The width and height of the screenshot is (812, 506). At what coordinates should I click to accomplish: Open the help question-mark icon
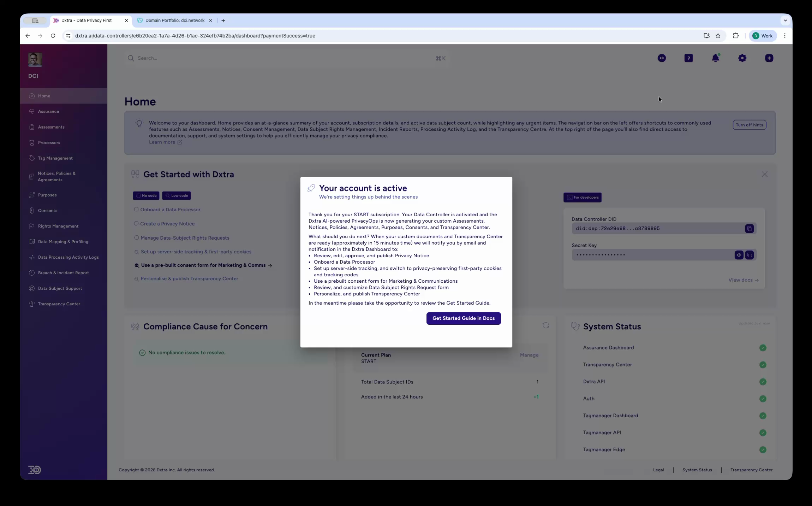coord(688,58)
